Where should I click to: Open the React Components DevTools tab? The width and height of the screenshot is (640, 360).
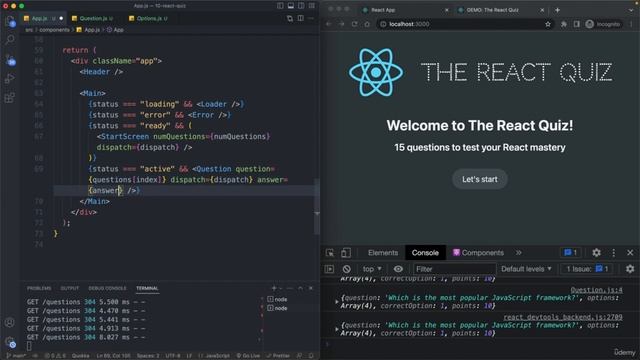(x=478, y=253)
